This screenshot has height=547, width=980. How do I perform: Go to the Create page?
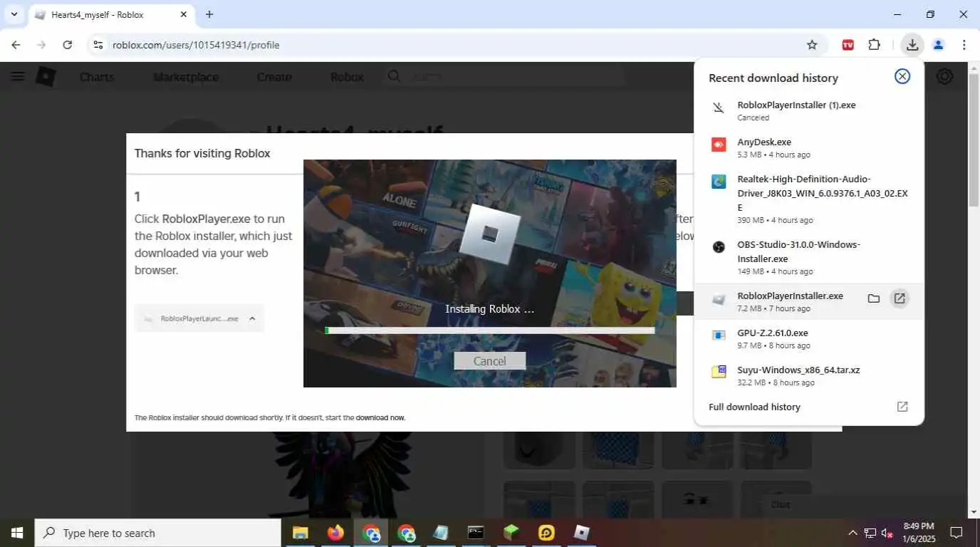pos(274,77)
